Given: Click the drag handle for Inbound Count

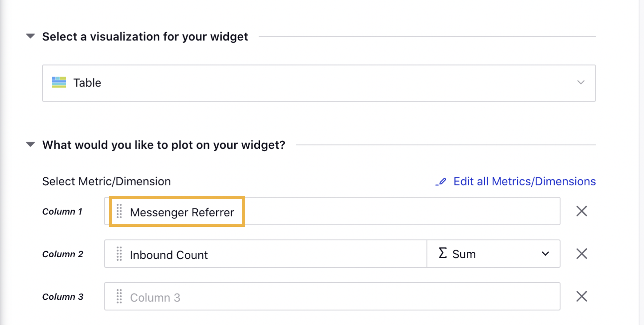Looking at the screenshot, I should 119,254.
